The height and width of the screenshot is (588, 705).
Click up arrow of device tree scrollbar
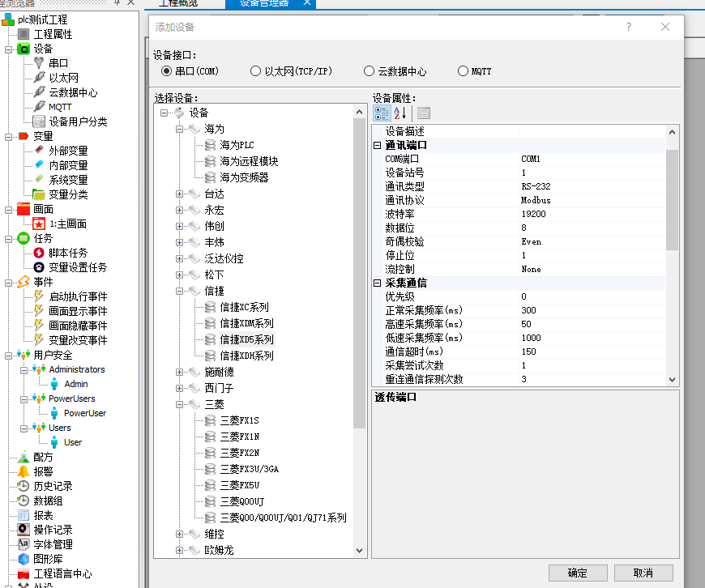pos(359,112)
